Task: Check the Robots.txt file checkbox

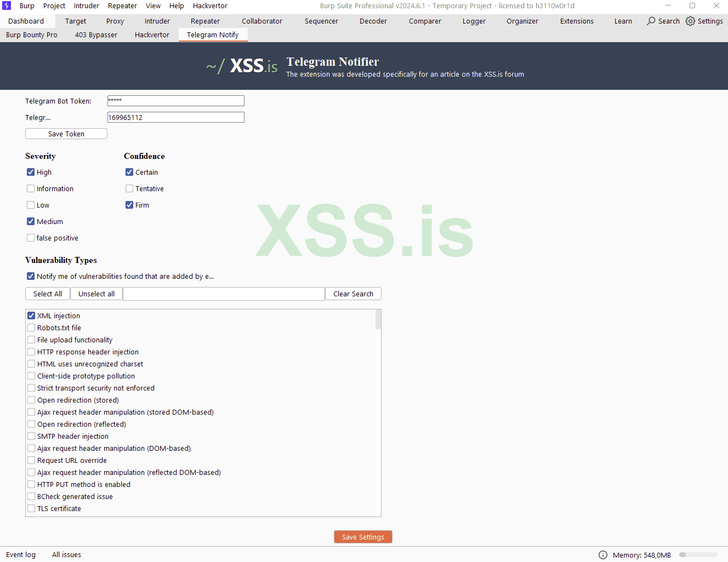Action: pyautogui.click(x=31, y=328)
